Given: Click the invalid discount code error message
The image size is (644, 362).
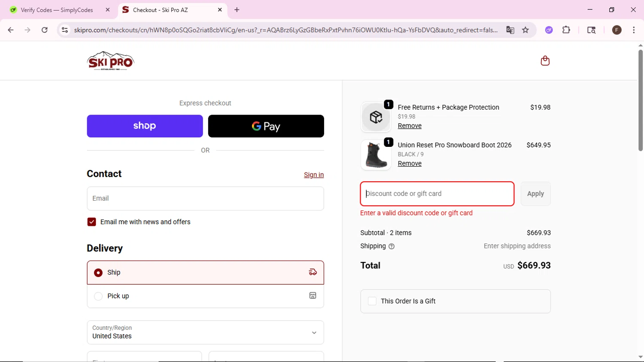Looking at the screenshot, I should pos(416,213).
